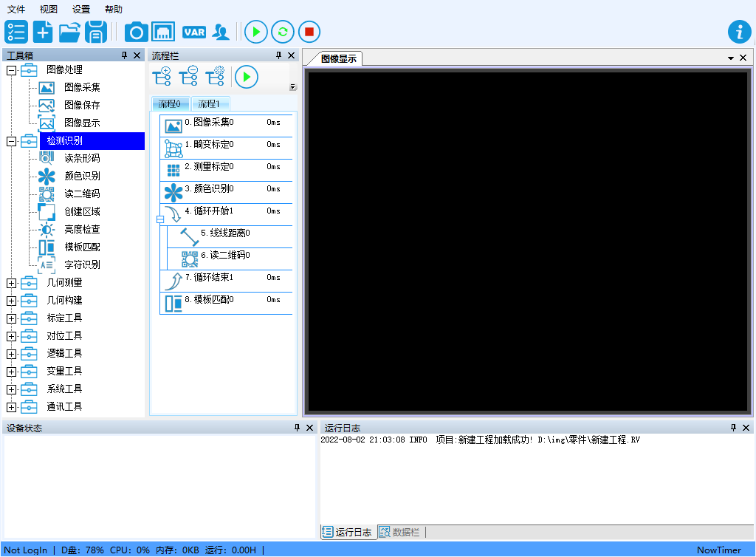756x557 pixels.
Task: Select flow step 0.图像采集0
Action: click(226, 126)
